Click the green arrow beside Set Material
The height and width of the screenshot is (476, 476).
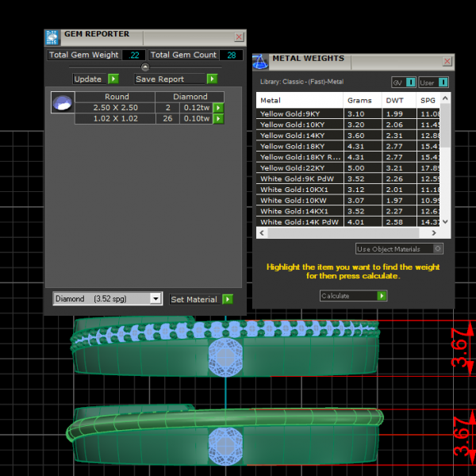(228, 299)
